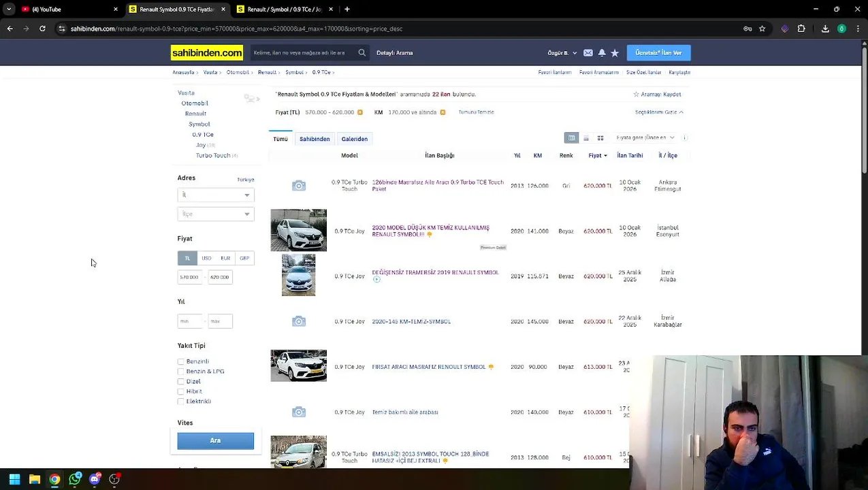Select GBP currency toggle
This screenshot has height=490, width=868.
[x=244, y=258]
